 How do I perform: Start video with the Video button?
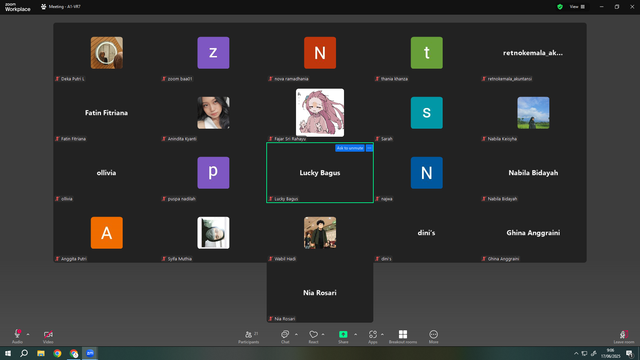pyautogui.click(x=48, y=336)
